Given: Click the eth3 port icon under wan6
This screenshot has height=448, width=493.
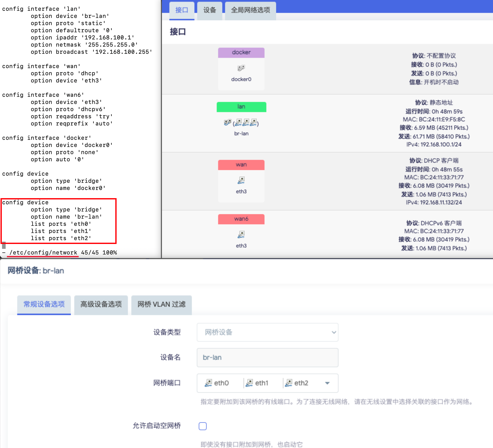Looking at the screenshot, I should tap(241, 234).
